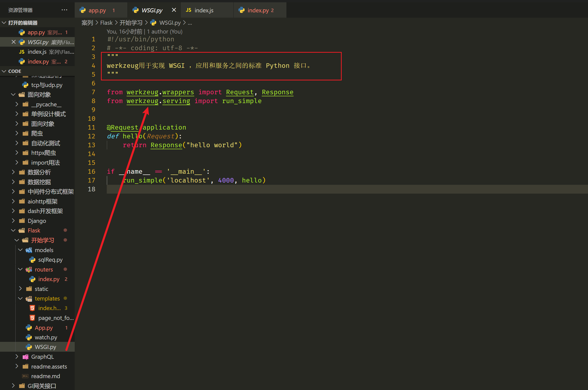Click the models folder icon
Screen dimensions: 588x390
click(x=29, y=250)
